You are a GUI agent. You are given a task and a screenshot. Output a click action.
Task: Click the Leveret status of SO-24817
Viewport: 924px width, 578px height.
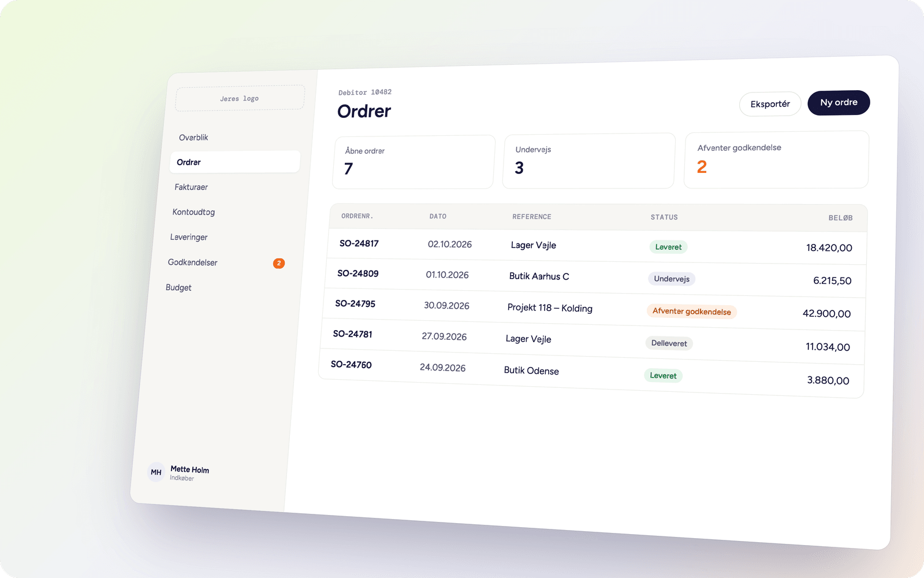click(x=668, y=247)
